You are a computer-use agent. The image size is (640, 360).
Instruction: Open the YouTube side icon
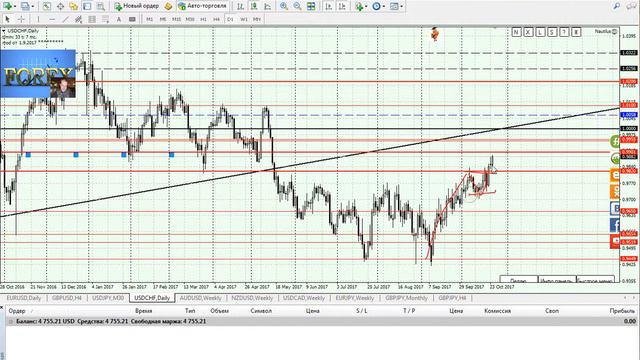[615, 242]
